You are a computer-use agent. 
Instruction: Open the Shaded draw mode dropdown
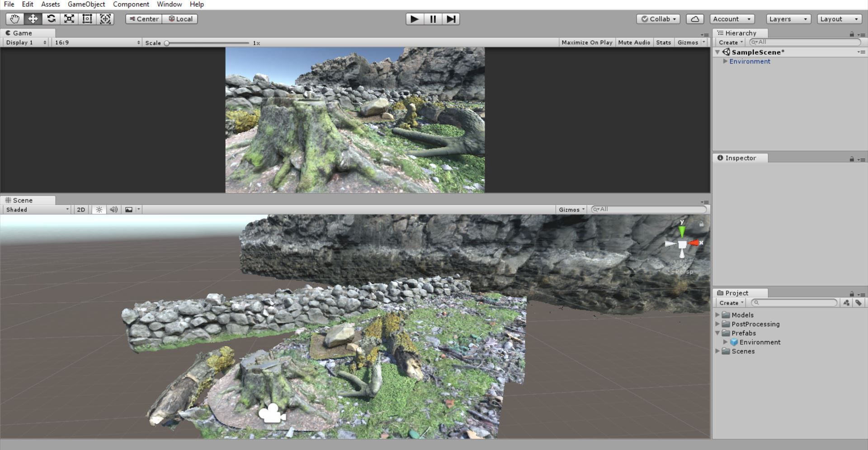[x=37, y=210]
